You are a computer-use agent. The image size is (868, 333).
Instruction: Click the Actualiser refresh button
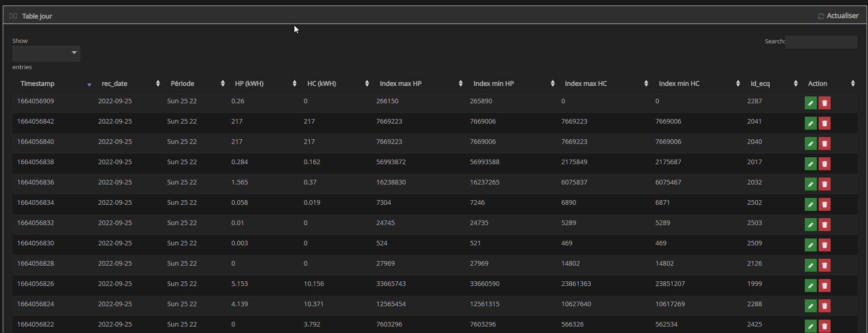[x=838, y=16]
